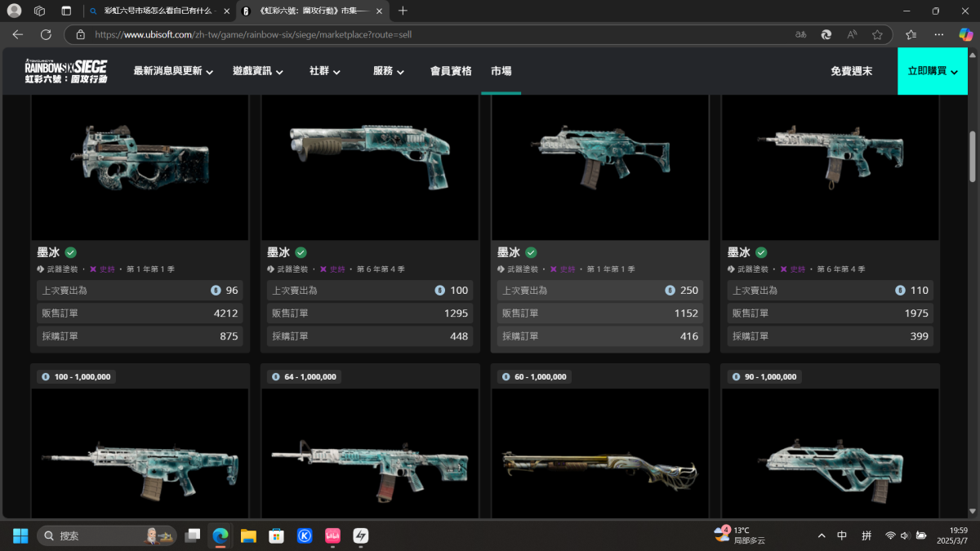Expand the 社群 dropdown

[325, 71]
